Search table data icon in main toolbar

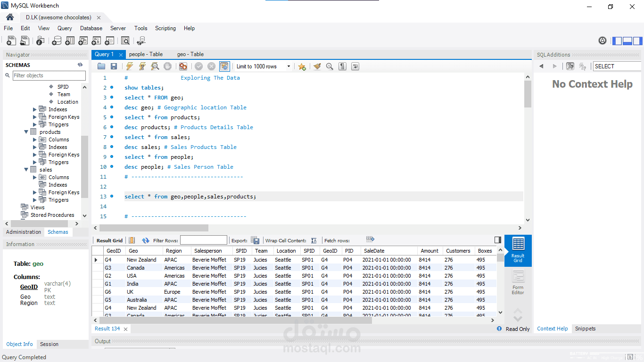125,41
